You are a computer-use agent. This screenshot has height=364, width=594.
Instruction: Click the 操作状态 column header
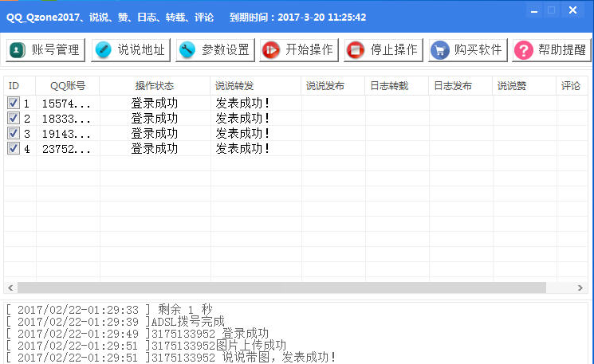(155, 86)
